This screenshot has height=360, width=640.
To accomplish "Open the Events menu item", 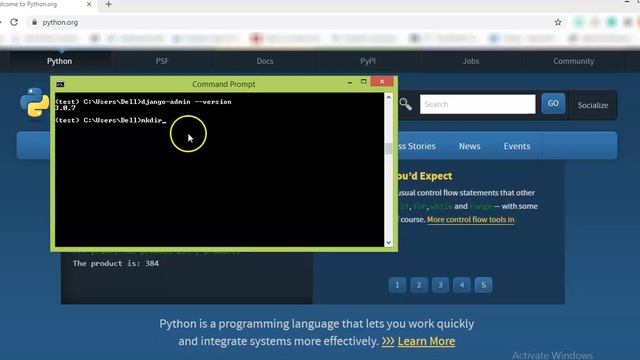I will click(517, 146).
